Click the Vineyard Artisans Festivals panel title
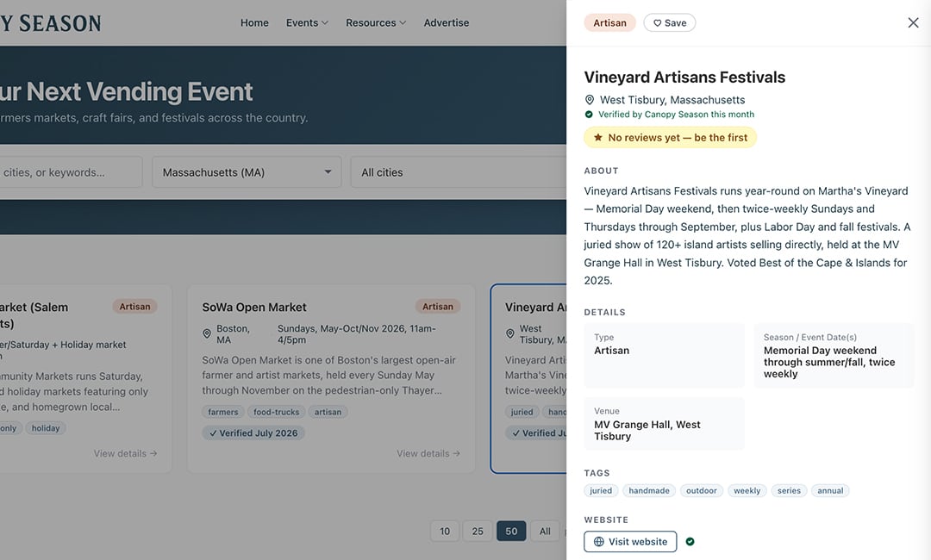Viewport: 931px width, 560px height. tap(684, 78)
